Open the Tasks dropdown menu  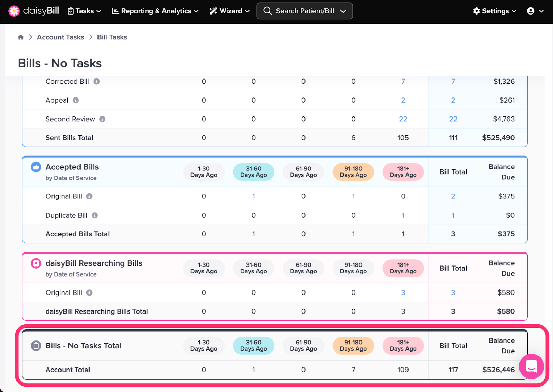(84, 11)
